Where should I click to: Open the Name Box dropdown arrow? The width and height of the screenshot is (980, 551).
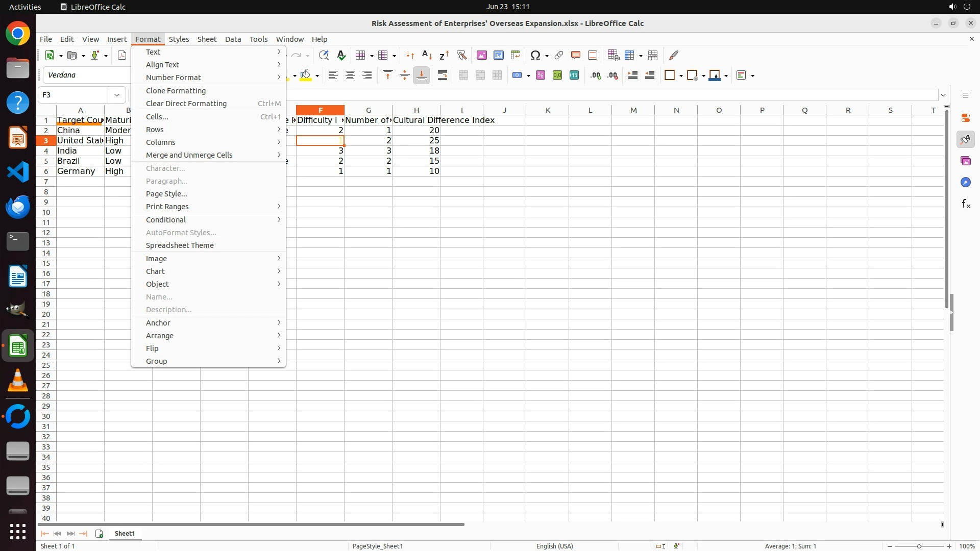117,95
